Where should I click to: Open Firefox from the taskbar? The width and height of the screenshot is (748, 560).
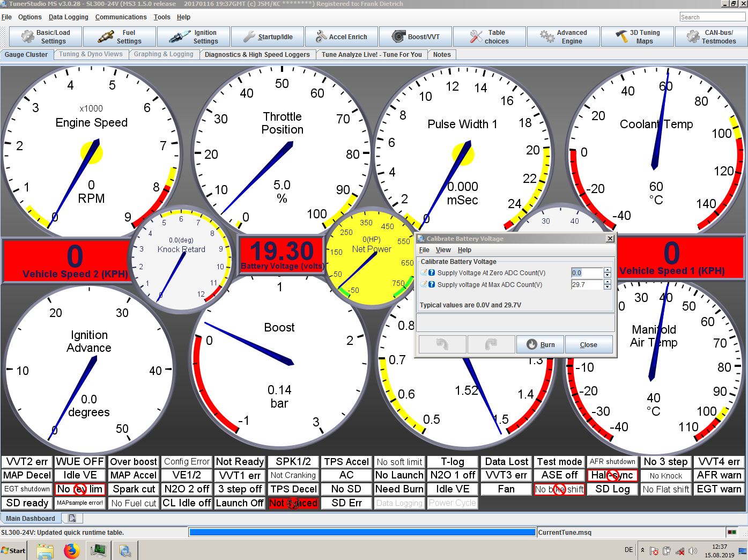[71, 550]
